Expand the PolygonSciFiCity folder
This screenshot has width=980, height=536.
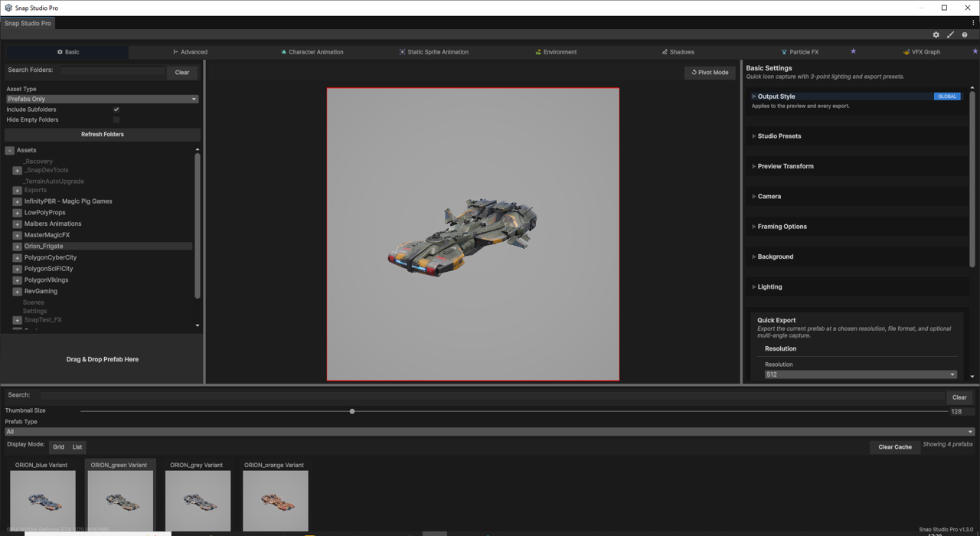click(x=17, y=269)
